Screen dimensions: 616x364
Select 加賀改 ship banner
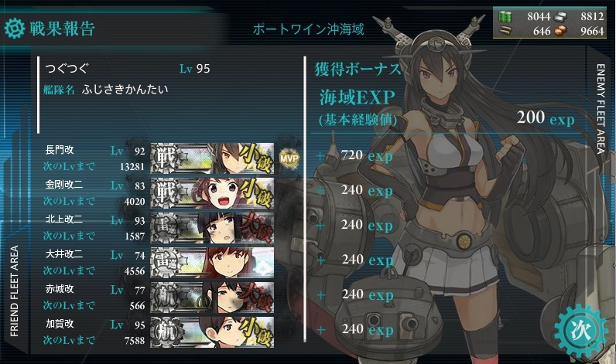[x=212, y=332]
